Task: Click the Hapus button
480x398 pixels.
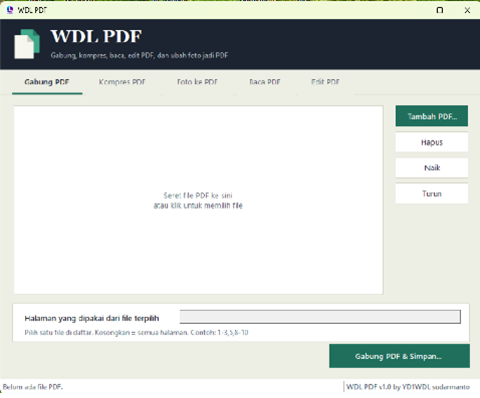Action: 432,142
